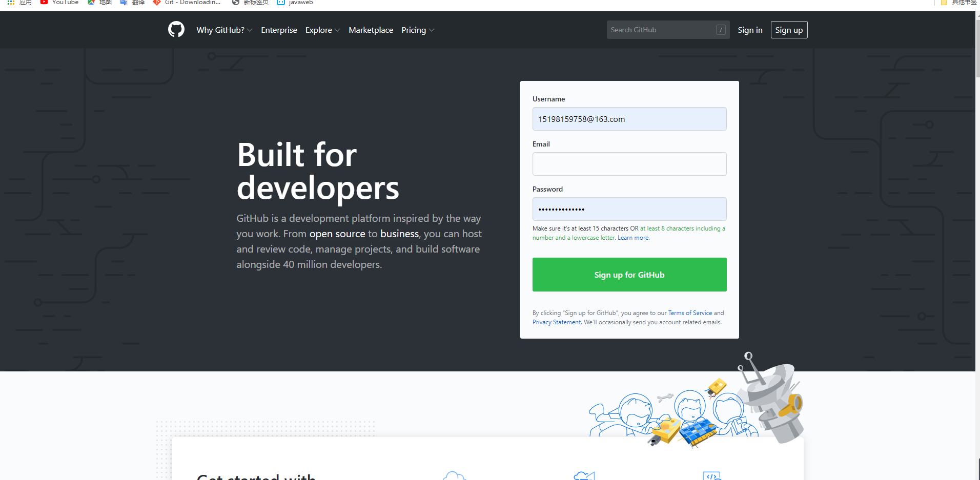
Task: Click the Built for developers heading
Action: click(318, 171)
